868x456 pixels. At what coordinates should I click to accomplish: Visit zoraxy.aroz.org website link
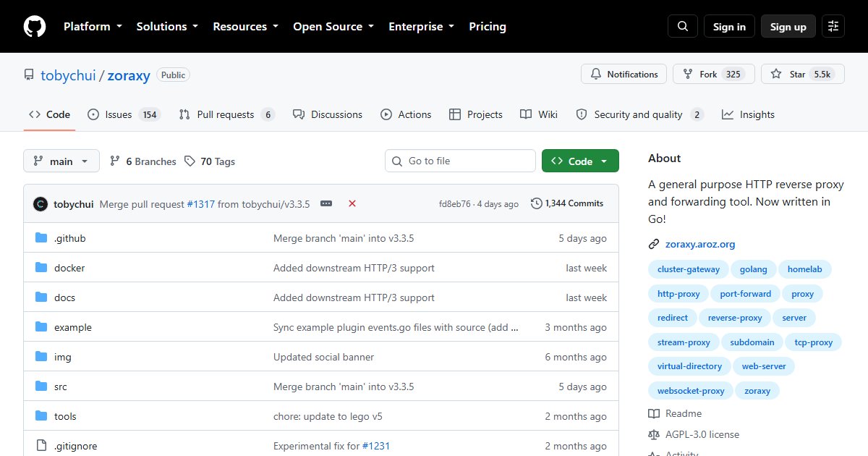700,244
